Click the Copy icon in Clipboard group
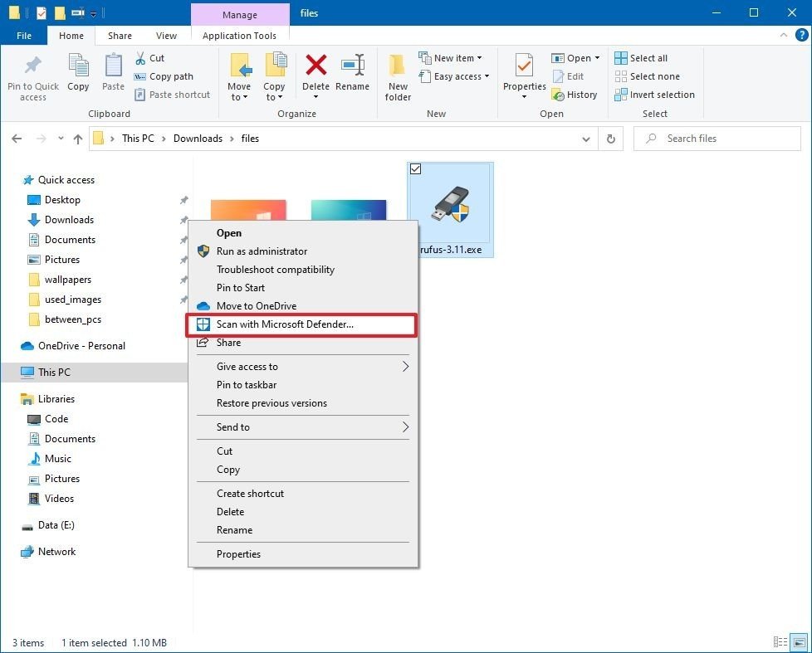812x653 pixels. click(x=78, y=66)
